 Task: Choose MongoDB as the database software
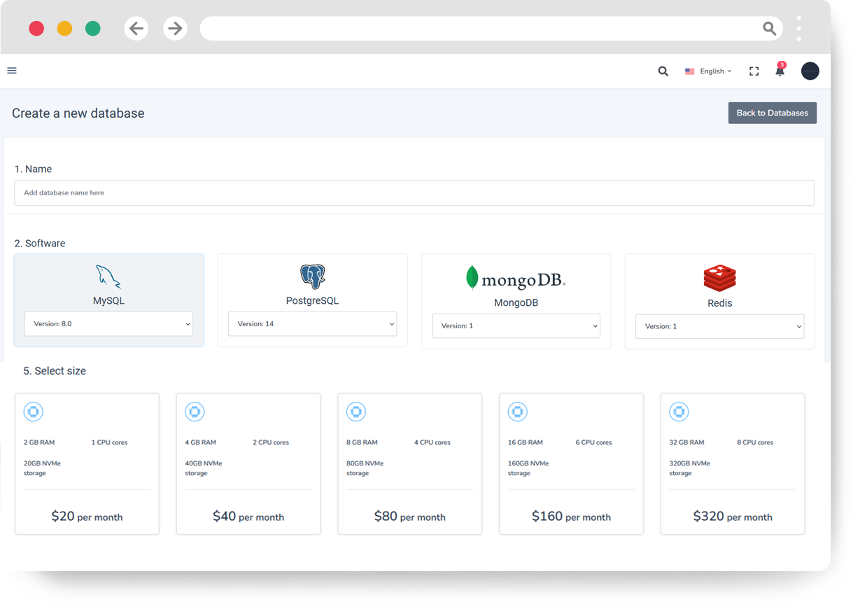516,290
